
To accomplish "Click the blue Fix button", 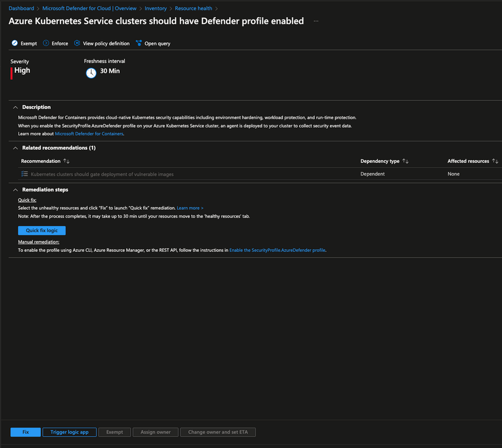I will pyautogui.click(x=26, y=432).
